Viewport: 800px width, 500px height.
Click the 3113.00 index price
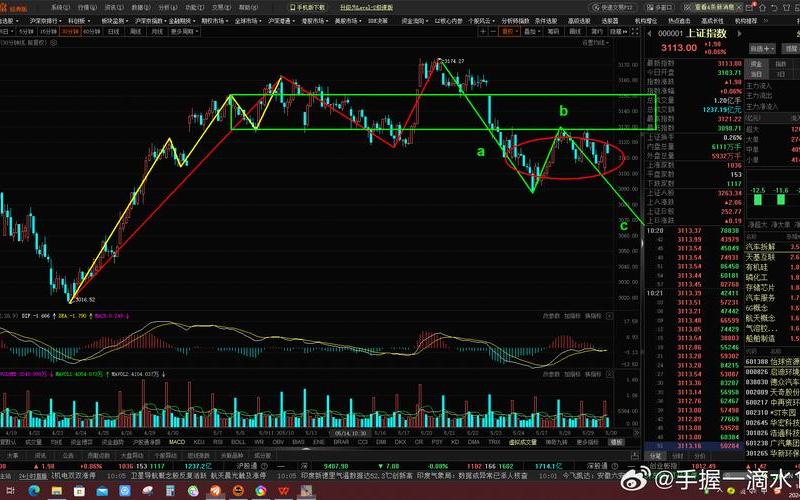(x=679, y=47)
